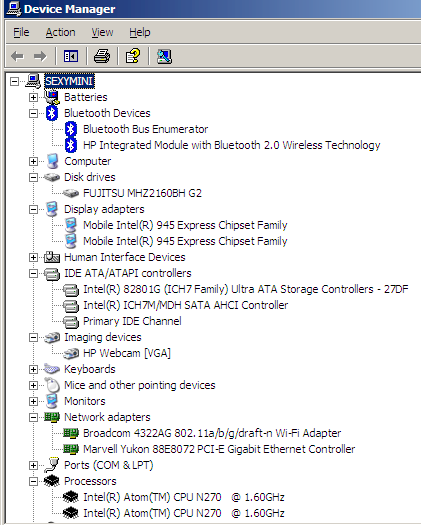This screenshot has height=525, width=421.
Task: Collapse the SEXYMINI root node
Action: 14,81
